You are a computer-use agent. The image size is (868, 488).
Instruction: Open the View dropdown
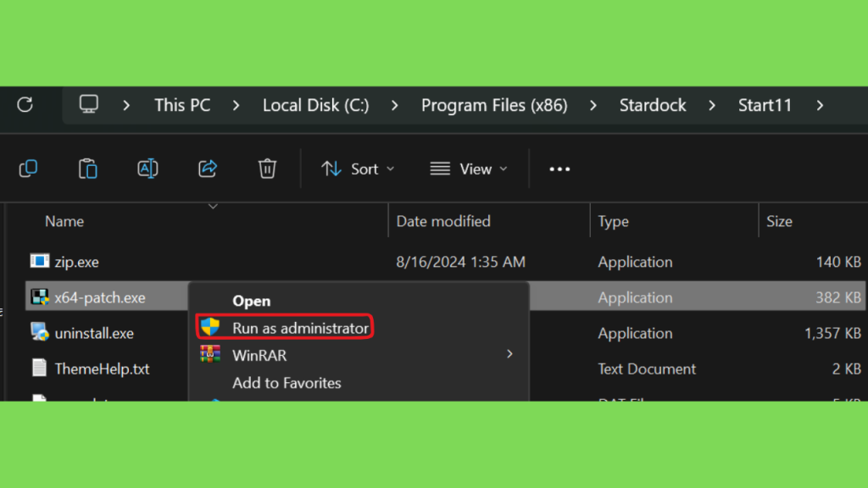pos(469,169)
